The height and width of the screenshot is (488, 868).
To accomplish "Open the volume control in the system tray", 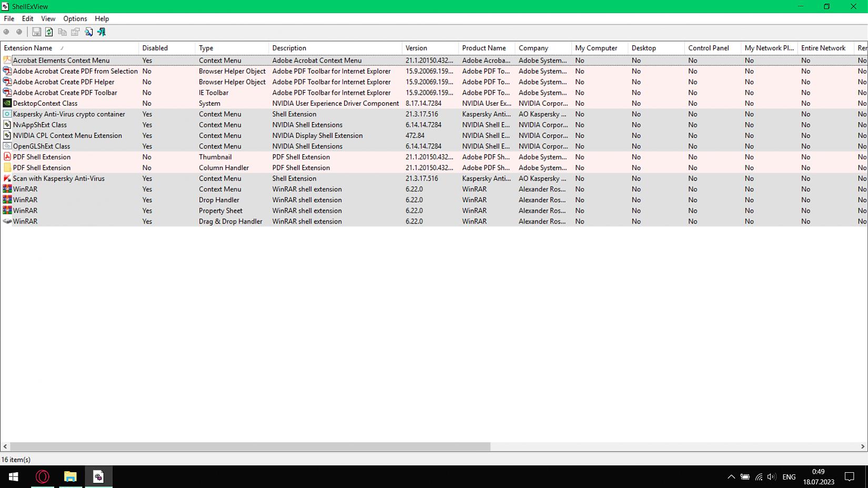I will pyautogui.click(x=772, y=477).
